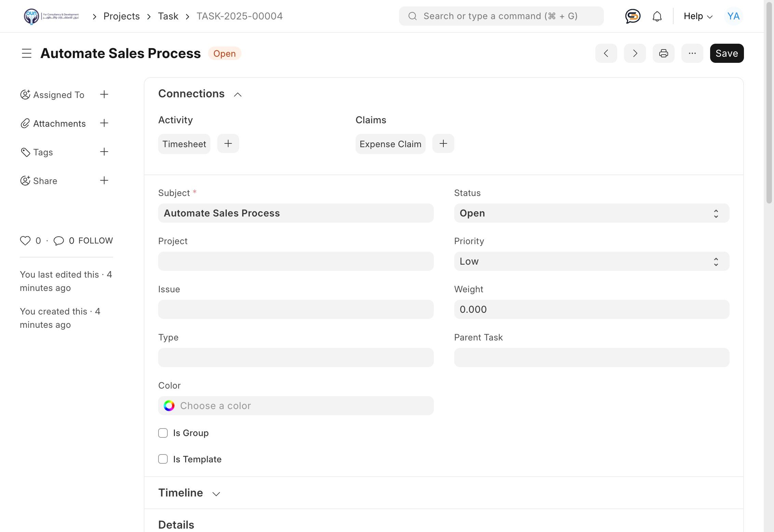Screen dimensions: 774x532
Task: Open the Priority dropdown
Action: (x=591, y=262)
